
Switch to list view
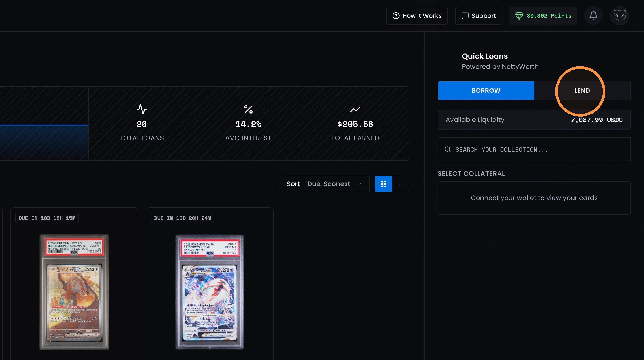(x=400, y=184)
